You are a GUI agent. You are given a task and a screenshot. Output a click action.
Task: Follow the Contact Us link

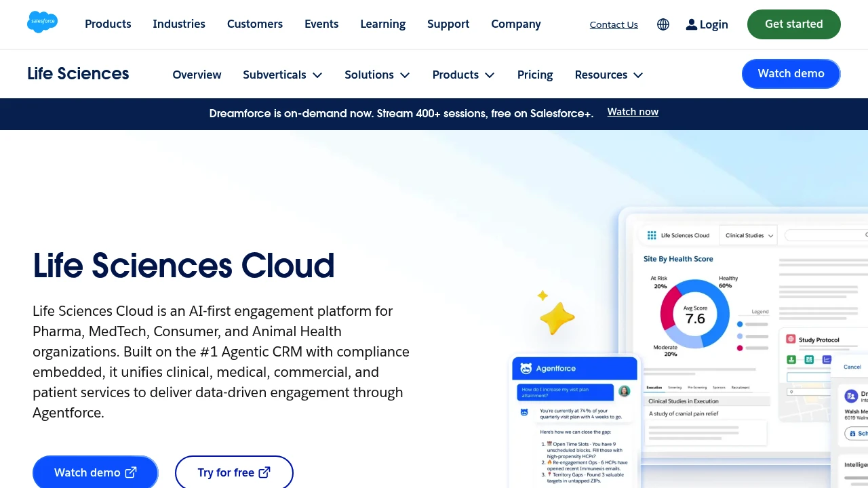pyautogui.click(x=614, y=24)
